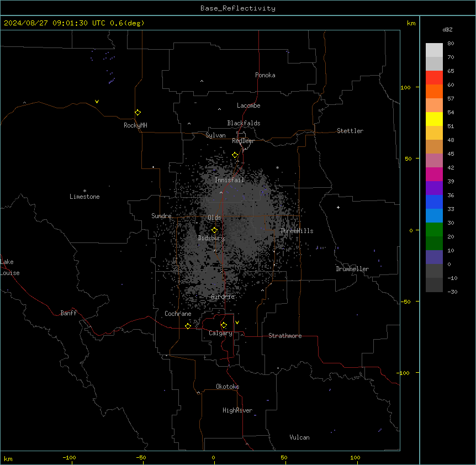The height and width of the screenshot is (465, 476).
Task: Click the Sundre town label
Action: [161, 216]
